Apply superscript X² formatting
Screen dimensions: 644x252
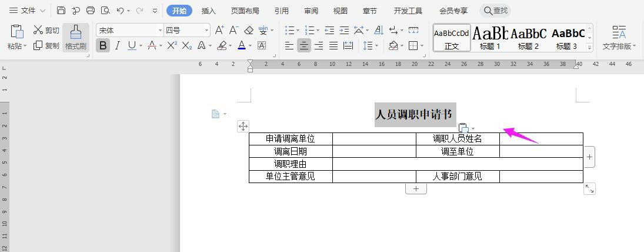(172, 46)
